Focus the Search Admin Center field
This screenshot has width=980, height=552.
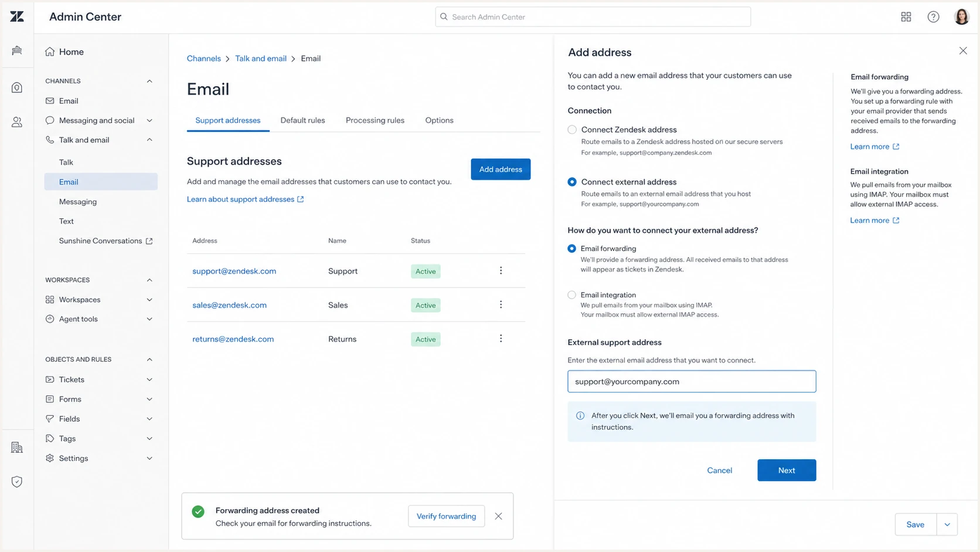[593, 17]
